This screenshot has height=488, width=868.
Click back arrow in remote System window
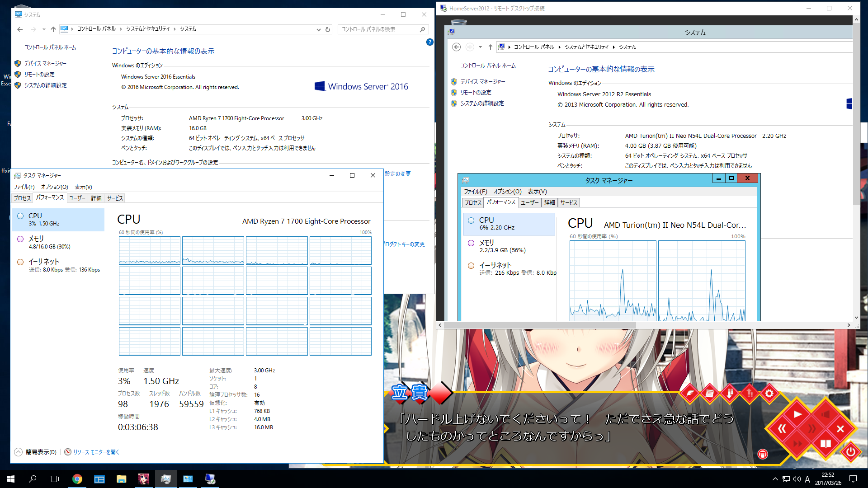pos(457,47)
